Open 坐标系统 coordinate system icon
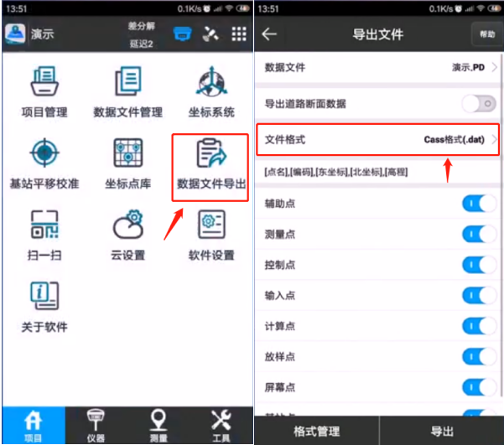The width and height of the screenshot is (504, 445). point(210,89)
